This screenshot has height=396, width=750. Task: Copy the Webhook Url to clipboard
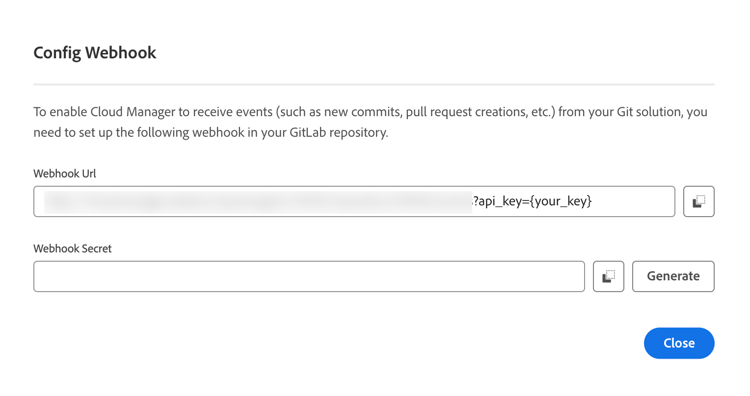click(x=698, y=201)
